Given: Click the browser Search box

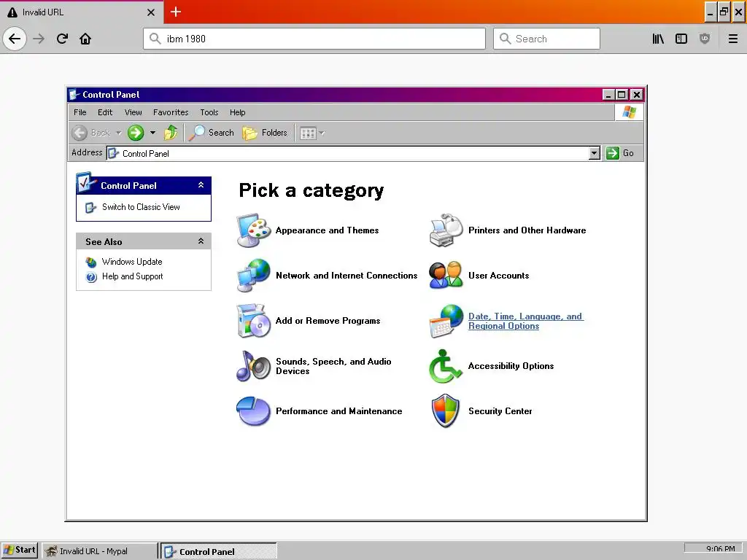Looking at the screenshot, I should 546,39.
